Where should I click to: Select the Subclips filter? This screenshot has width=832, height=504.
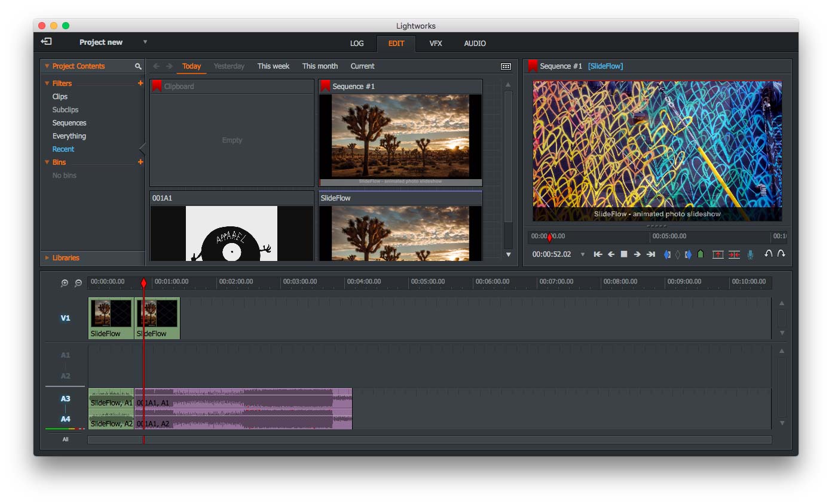(65, 110)
